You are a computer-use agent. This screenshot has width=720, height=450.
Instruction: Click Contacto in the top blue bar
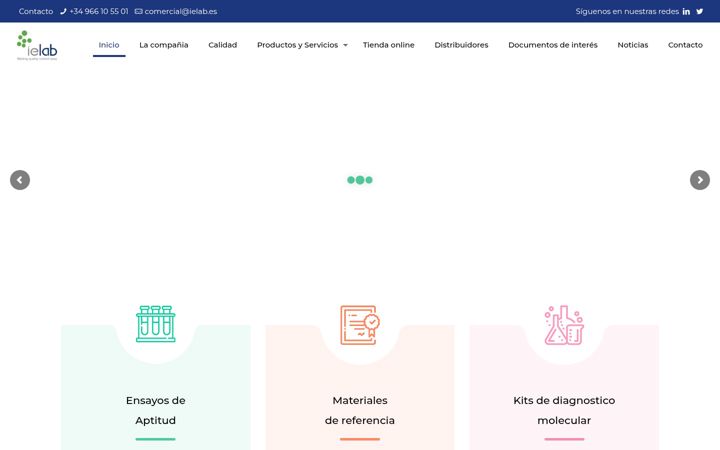click(36, 11)
